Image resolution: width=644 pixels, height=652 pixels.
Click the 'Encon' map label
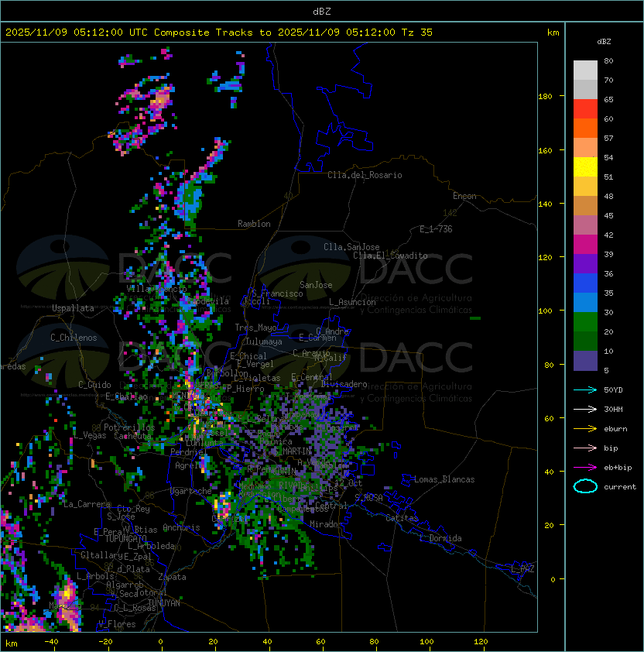click(x=464, y=196)
